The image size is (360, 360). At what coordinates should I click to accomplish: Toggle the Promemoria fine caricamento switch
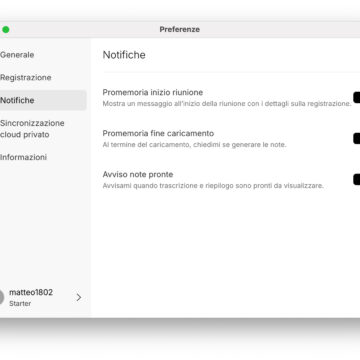357,138
